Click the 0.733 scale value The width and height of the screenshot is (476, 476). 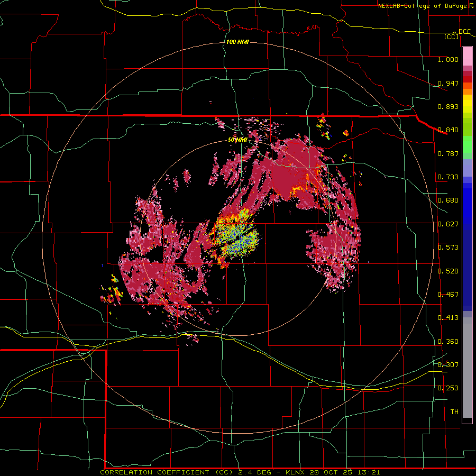coord(448,177)
